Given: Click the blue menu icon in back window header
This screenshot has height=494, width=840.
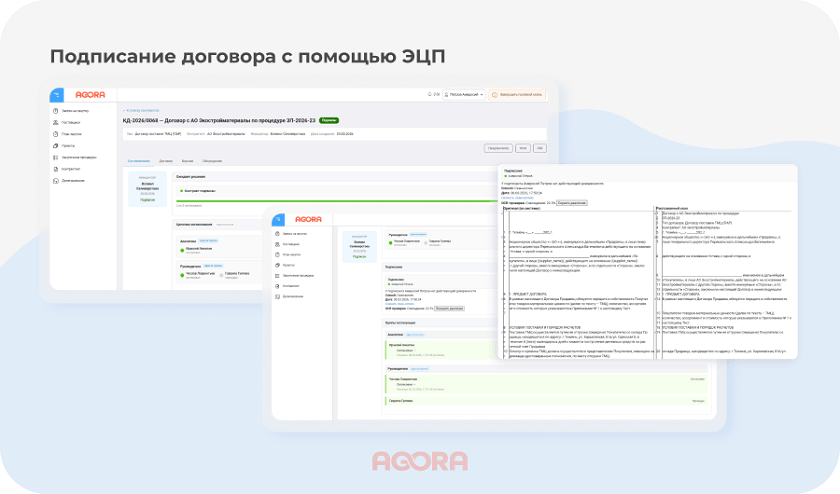Looking at the screenshot, I should click(x=57, y=95).
